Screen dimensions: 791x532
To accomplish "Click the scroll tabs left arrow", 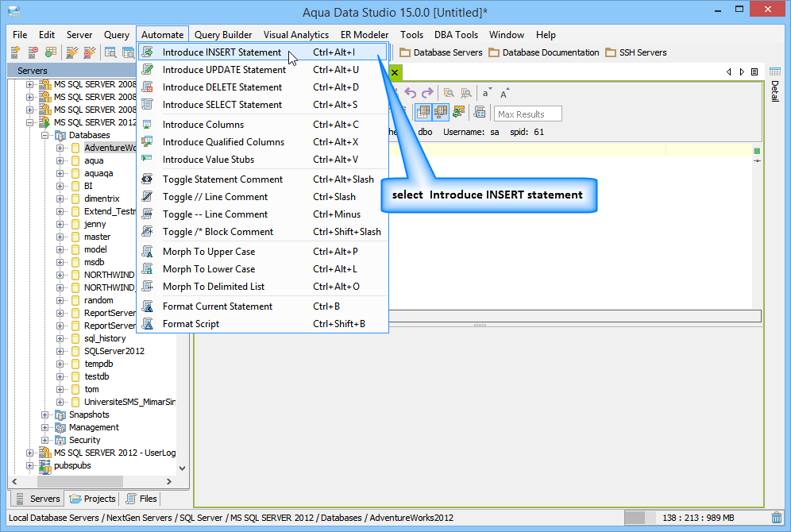I will tap(728, 72).
